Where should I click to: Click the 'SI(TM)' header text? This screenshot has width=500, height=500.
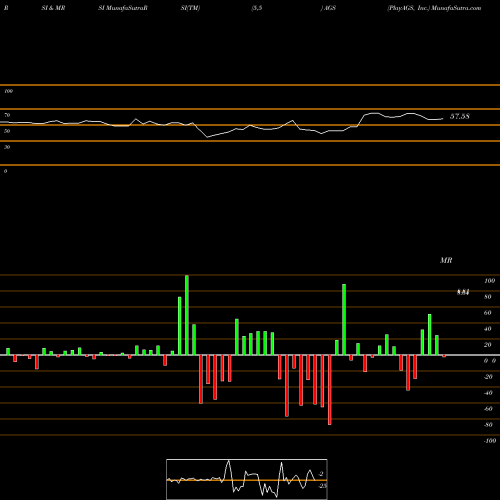pyautogui.click(x=190, y=8)
